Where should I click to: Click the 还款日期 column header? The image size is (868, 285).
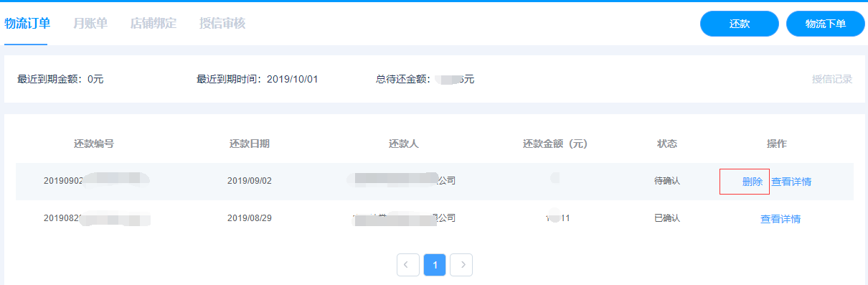(250, 144)
